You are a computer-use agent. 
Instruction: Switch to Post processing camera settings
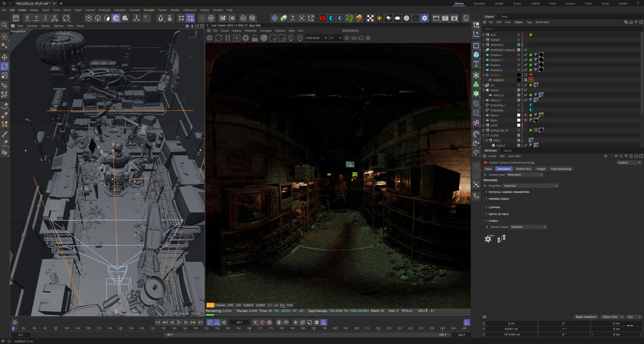(561, 169)
